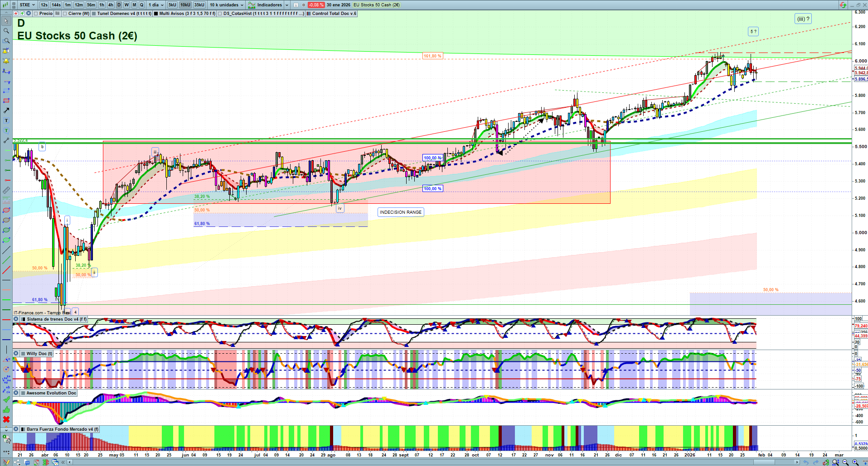The image size is (868, 466).
Task: Select the zoom-area tool with dashed box
Action: click(6, 41)
